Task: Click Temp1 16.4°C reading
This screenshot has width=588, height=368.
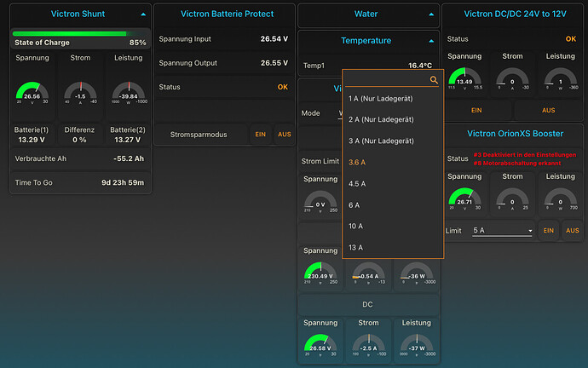Action: (420, 66)
